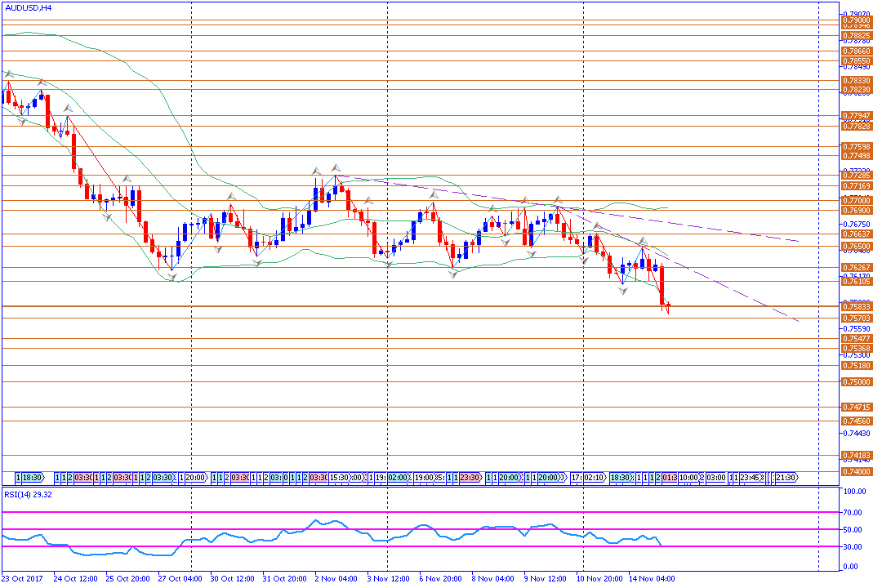Screen dimensions: 882x588
Task: Click the RSI 50.00 level label
Action: (853, 529)
